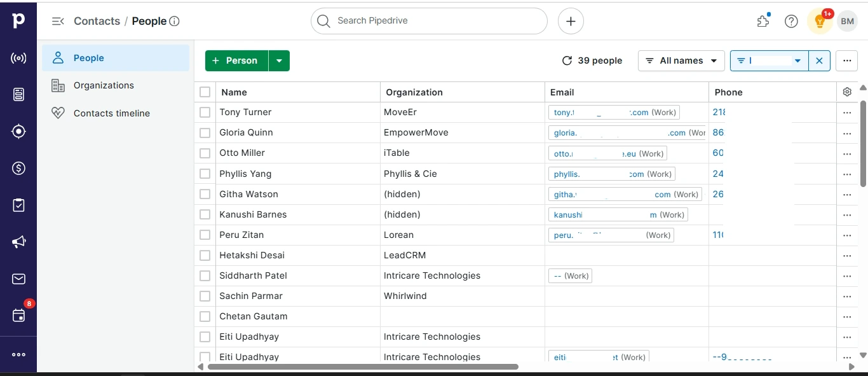The width and height of the screenshot is (868, 376).
Task: Go to the Organizations section
Action: click(116, 85)
